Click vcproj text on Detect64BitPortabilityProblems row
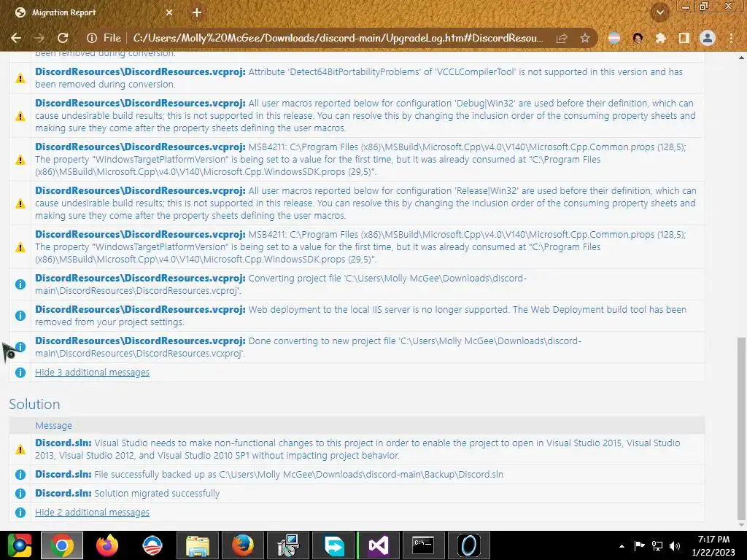The image size is (747, 560). 140,72
